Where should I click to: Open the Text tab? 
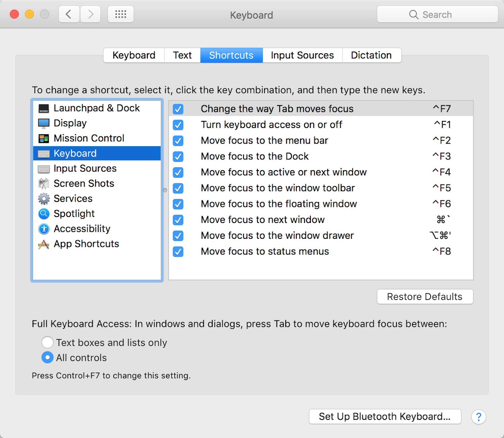point(182,55)
